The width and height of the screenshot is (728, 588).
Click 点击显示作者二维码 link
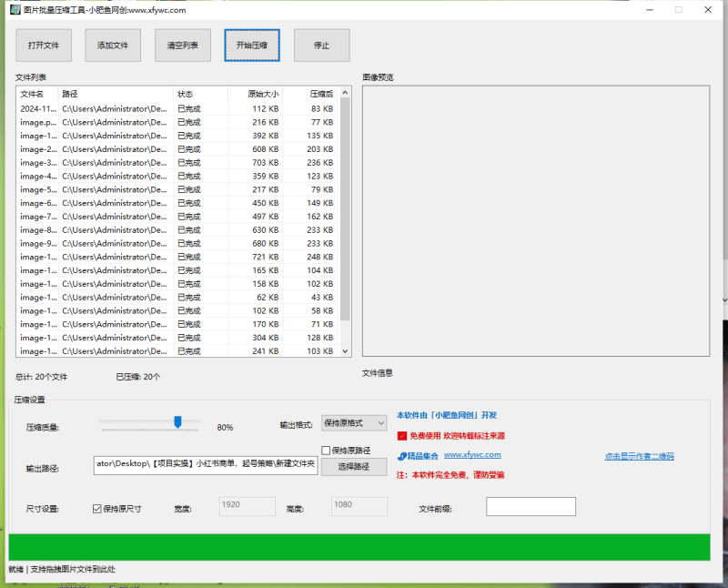640,457
